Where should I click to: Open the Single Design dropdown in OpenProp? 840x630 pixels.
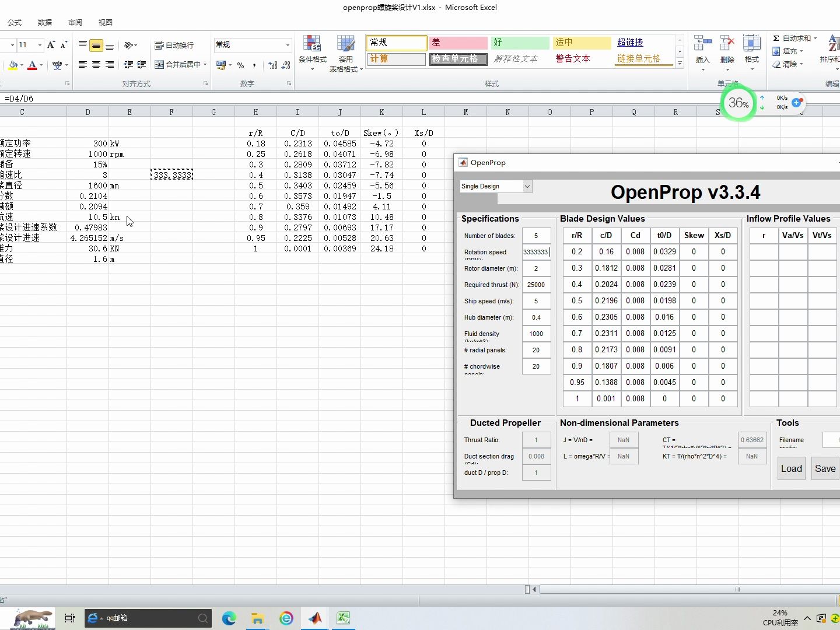[496, 186]
